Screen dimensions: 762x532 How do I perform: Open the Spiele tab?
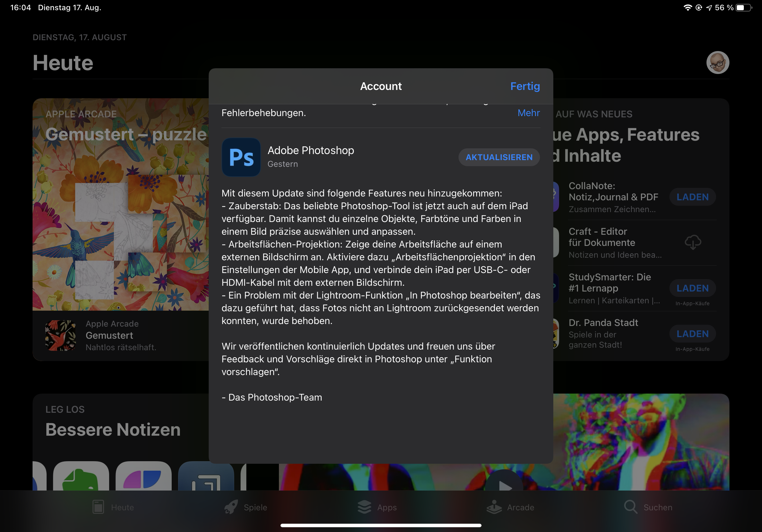pos(246,507)
